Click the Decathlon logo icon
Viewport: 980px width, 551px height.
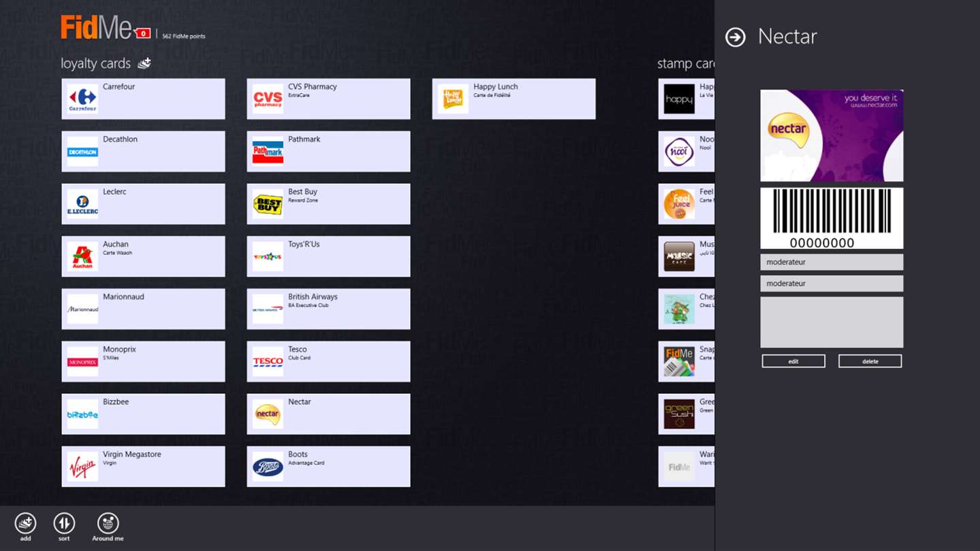pos(82,152)
